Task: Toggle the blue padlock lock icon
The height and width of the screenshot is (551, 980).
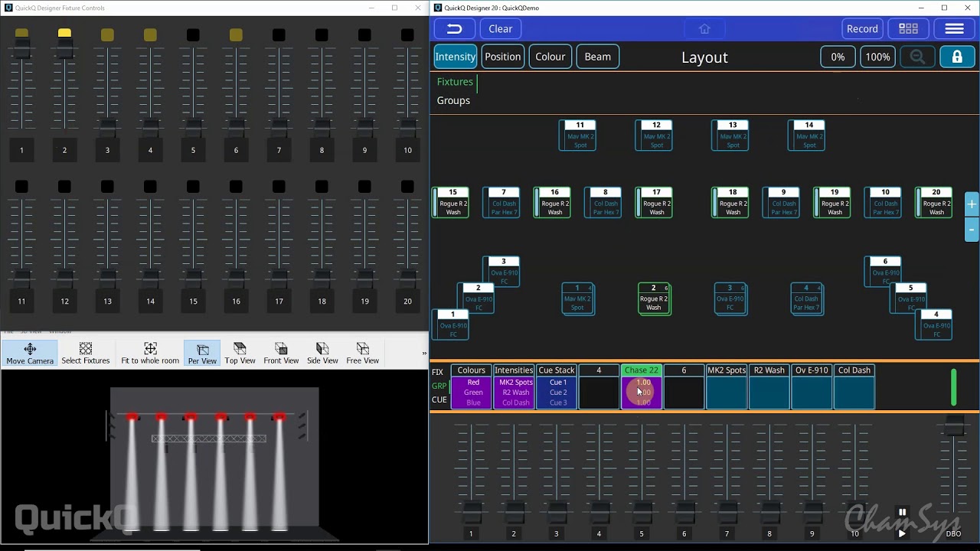Action: pyautogui.click(x=957, y=57)
